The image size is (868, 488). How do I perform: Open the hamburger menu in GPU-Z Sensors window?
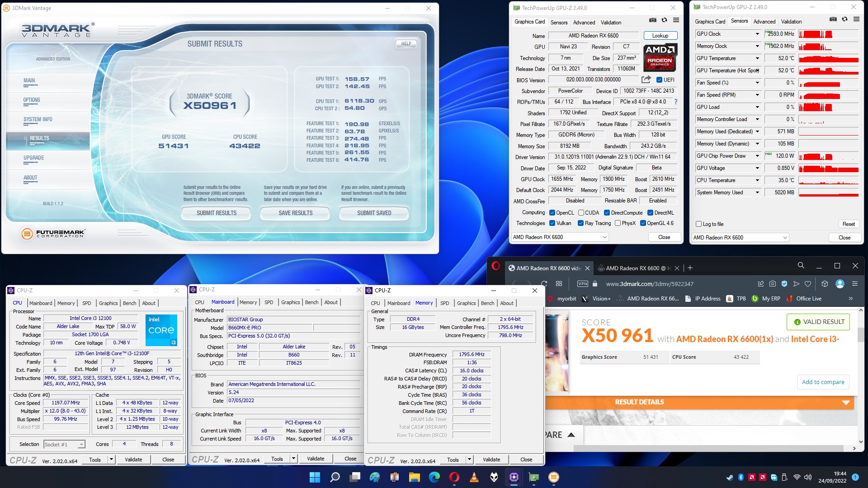(x=856, y=19)
